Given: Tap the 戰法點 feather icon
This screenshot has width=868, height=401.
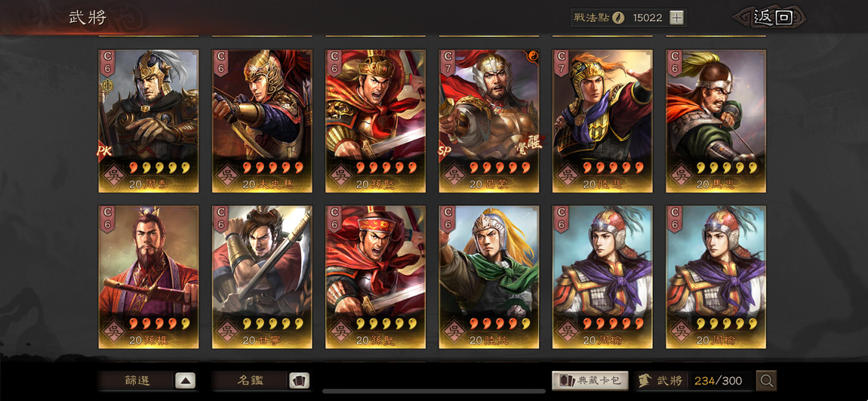Looking at the screenshot, I should coord(618,17).
